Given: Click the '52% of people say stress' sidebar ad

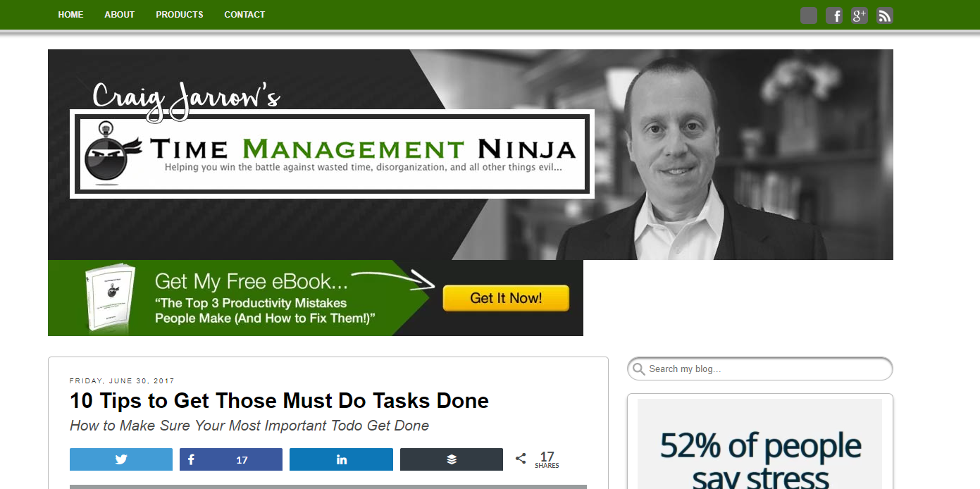Looking at the screenshot, I should [x=759, y=444].
